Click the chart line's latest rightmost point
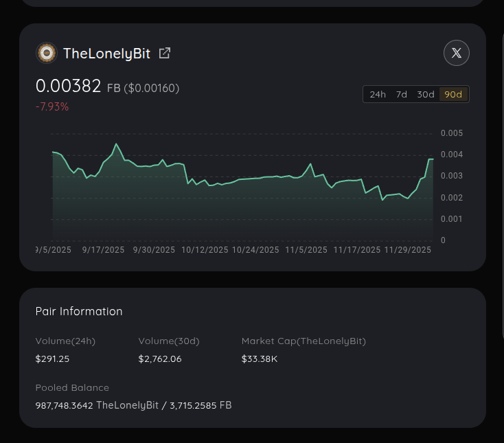 (433, 159)
